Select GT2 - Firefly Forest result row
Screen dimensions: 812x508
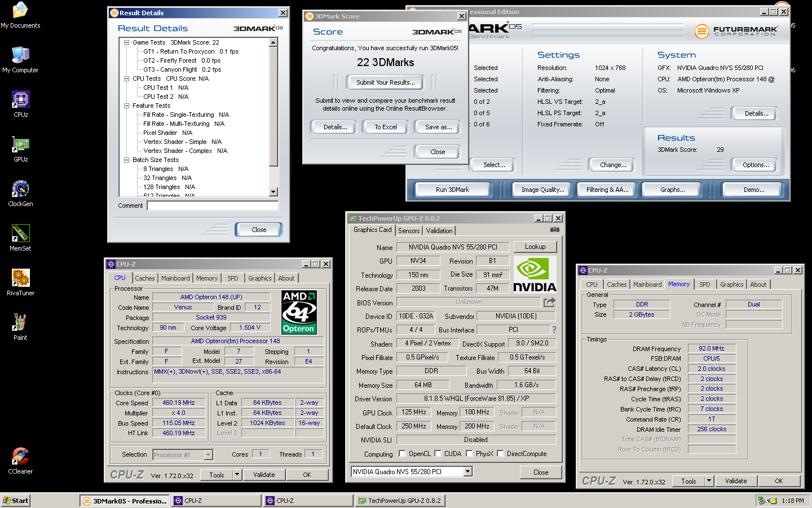point(182,60)
